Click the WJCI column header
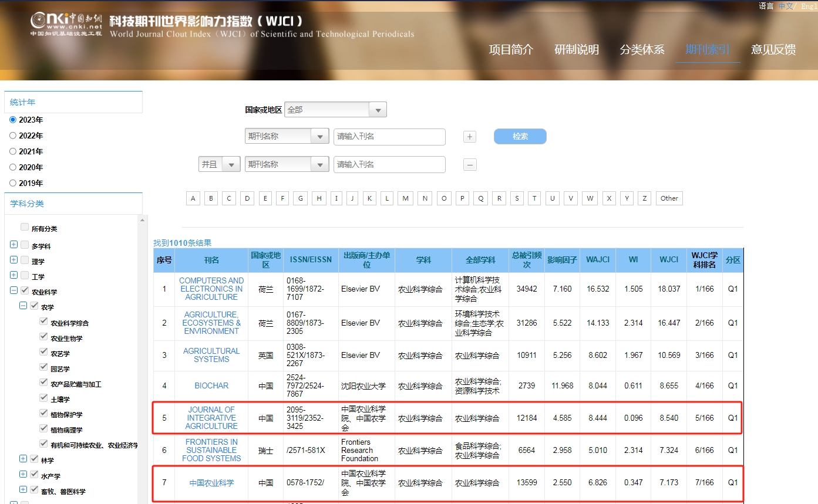The image size is (818, 504). coord(669,259)
